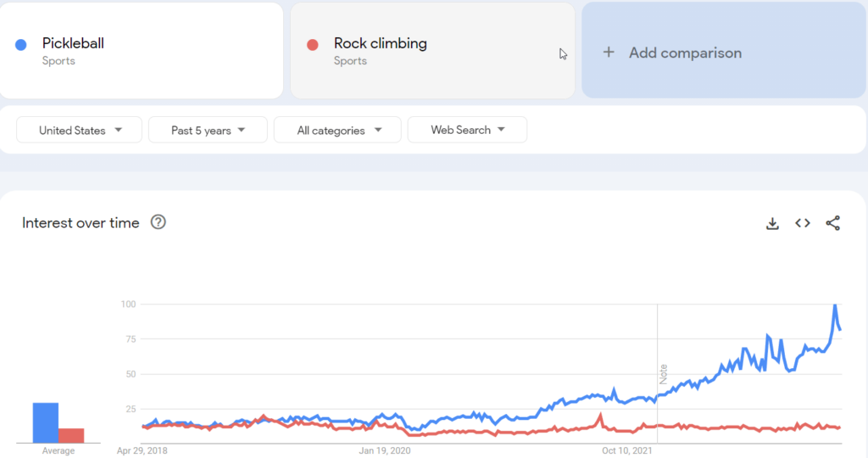Edit the Rock climbing search term
Viewport: 868px width, 458px height.
tap(381, 43)
